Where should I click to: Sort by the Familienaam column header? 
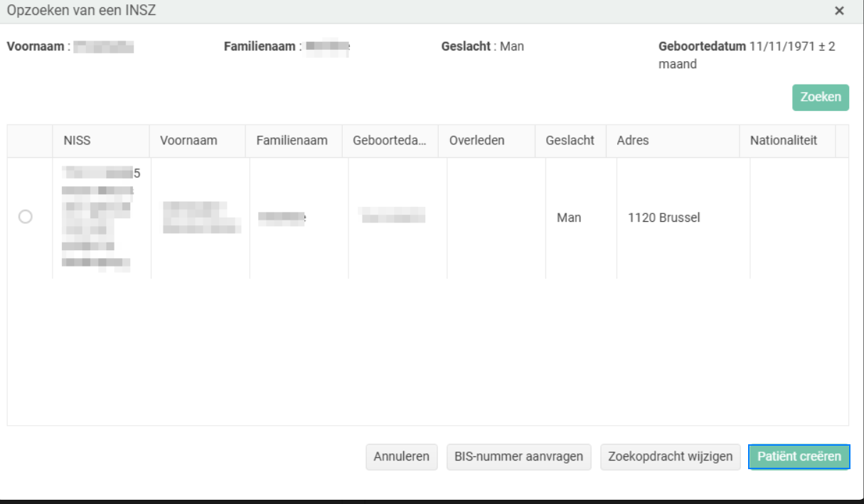(292, 141)
